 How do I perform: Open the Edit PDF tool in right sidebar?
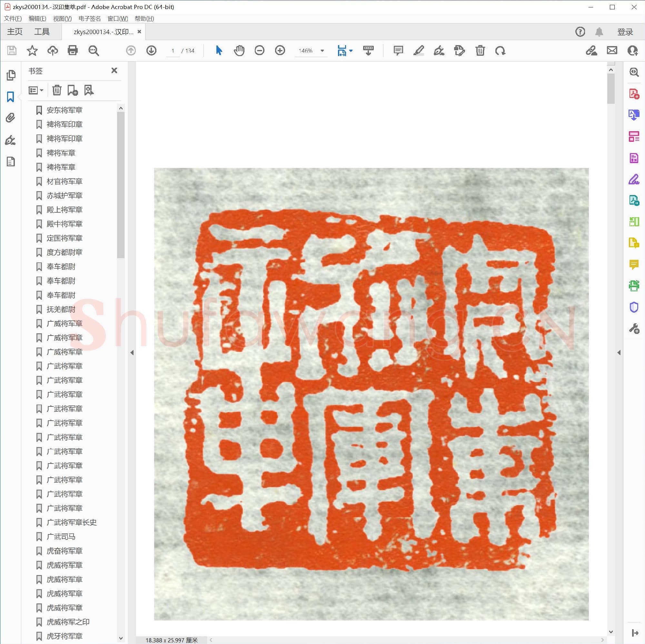[634, 137]
